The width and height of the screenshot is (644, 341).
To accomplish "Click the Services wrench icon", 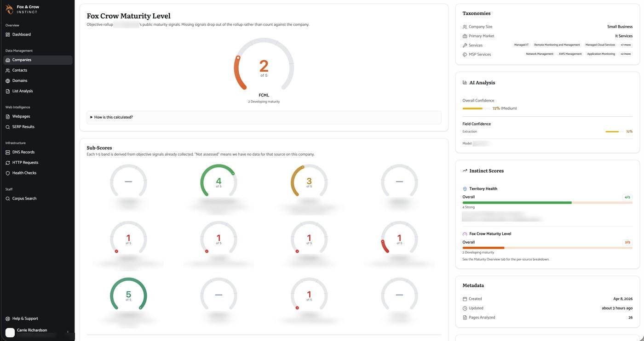I will [x=465, y=45].
